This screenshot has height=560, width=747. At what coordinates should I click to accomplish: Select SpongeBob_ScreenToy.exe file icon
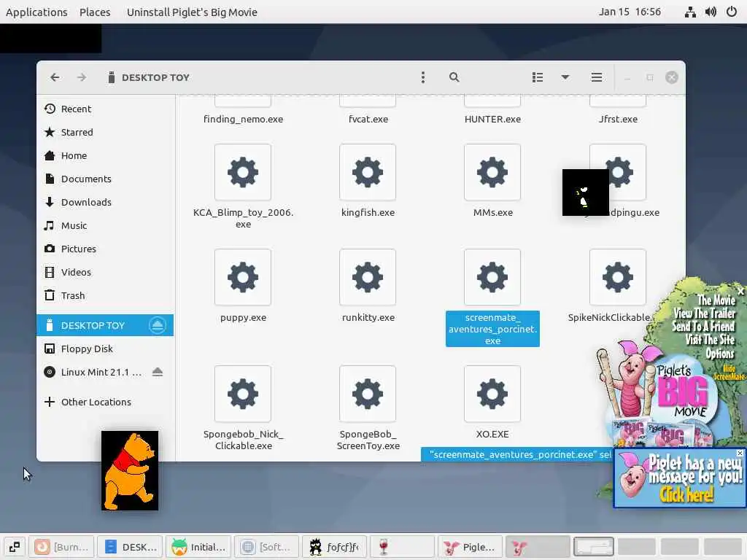(x=368, y=394)
